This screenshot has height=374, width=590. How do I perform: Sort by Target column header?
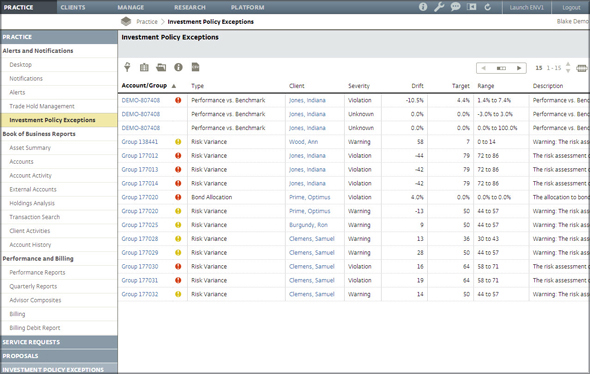click(461, 86)
